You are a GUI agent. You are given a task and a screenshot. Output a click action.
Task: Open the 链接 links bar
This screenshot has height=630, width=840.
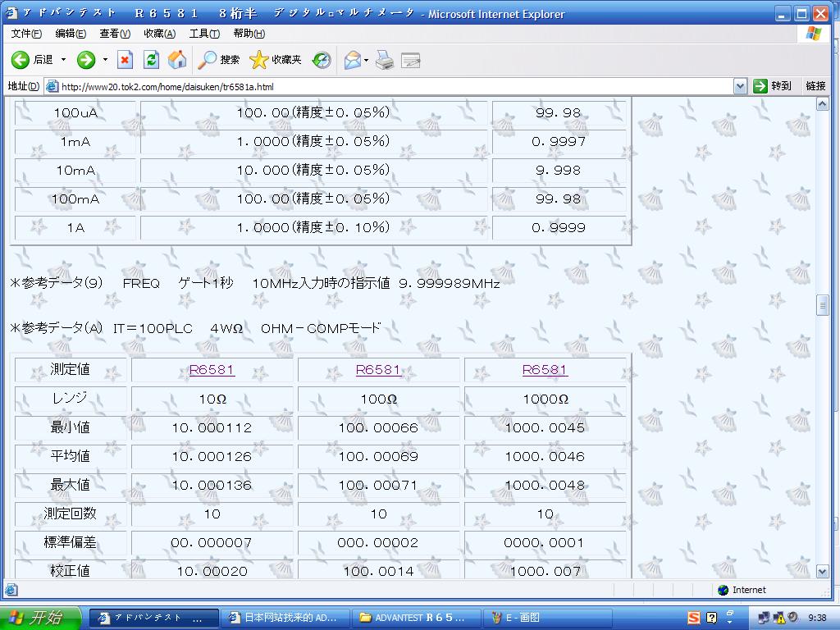point(816,86)
